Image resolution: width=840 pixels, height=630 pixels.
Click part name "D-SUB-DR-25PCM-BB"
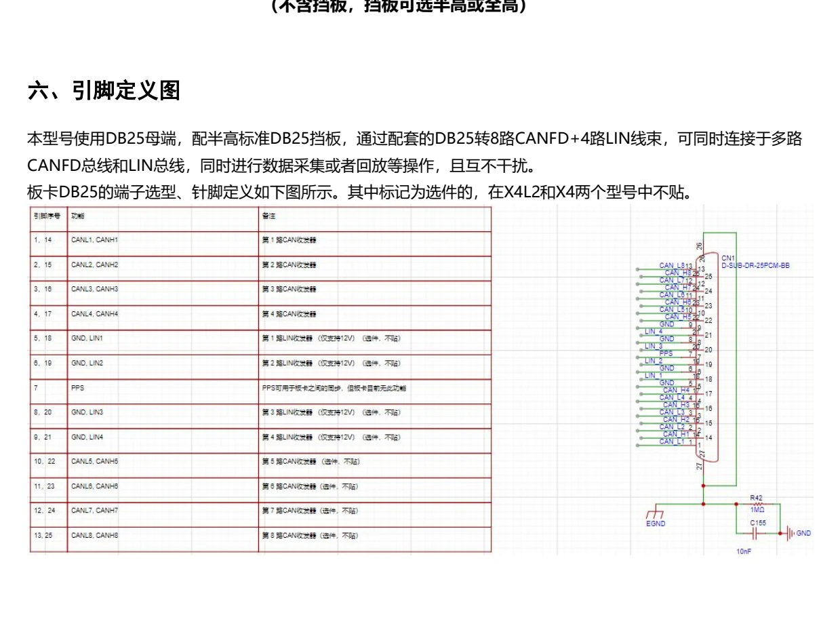(x=755, y=266)
